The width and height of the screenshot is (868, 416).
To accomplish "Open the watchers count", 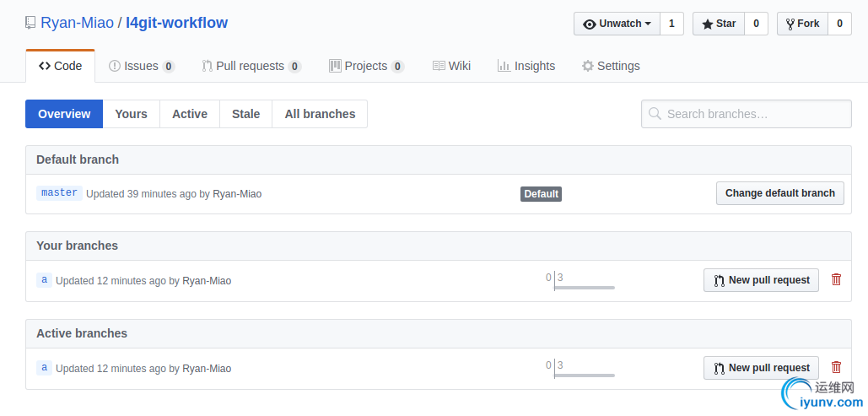I will click(671, 24).
